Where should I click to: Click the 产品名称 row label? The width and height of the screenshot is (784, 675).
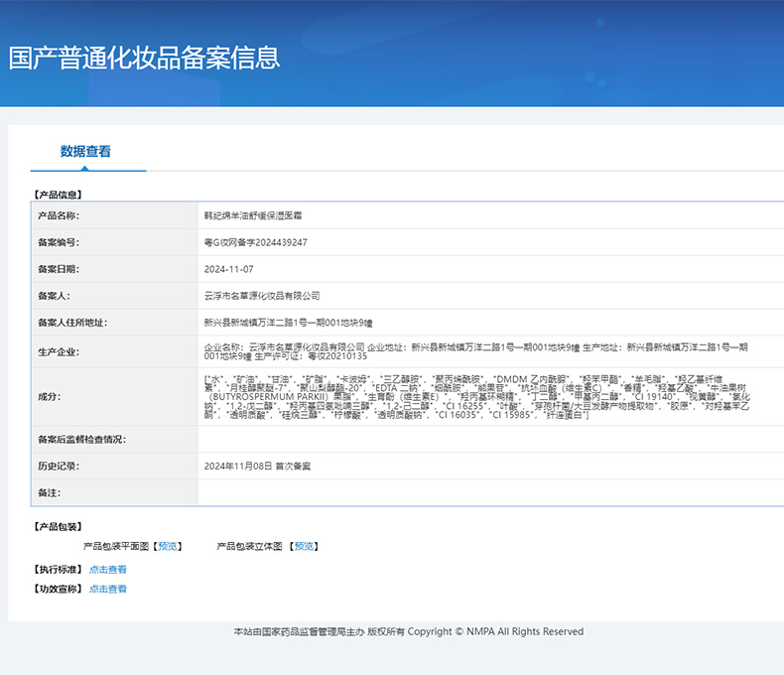coord(59,215)
